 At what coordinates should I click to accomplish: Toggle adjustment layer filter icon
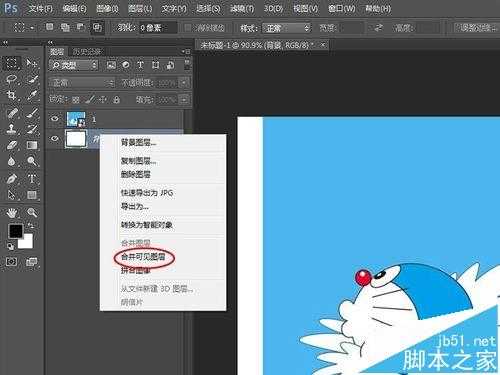[126, 65]
